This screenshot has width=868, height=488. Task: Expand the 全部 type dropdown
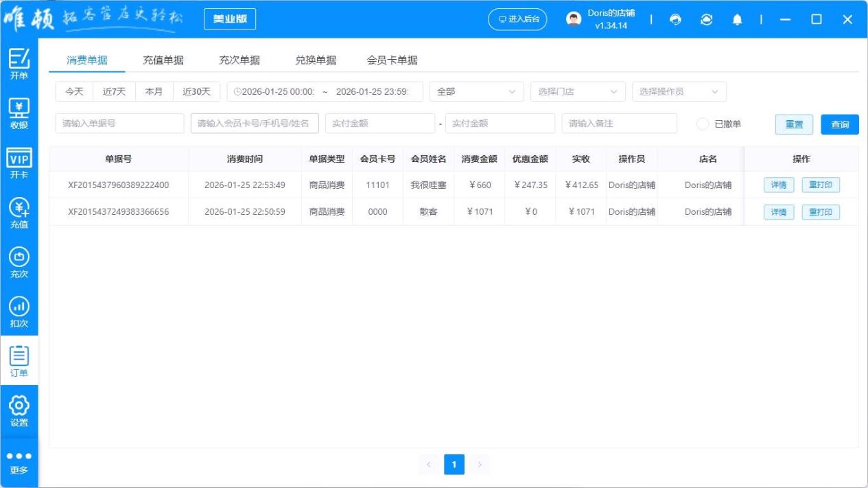477,91
